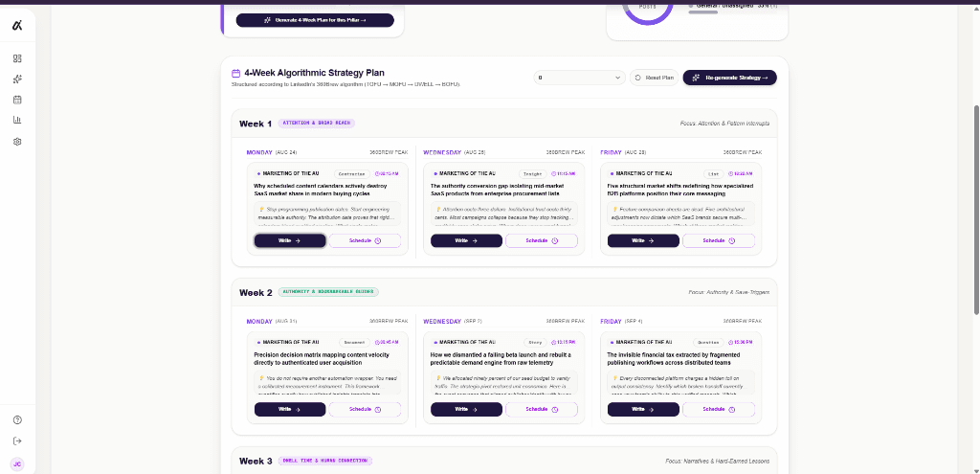This screenshot has width=980, height=474.
Task: Click Write on the Friday Aug 28 card
Action: click(643, 240)
